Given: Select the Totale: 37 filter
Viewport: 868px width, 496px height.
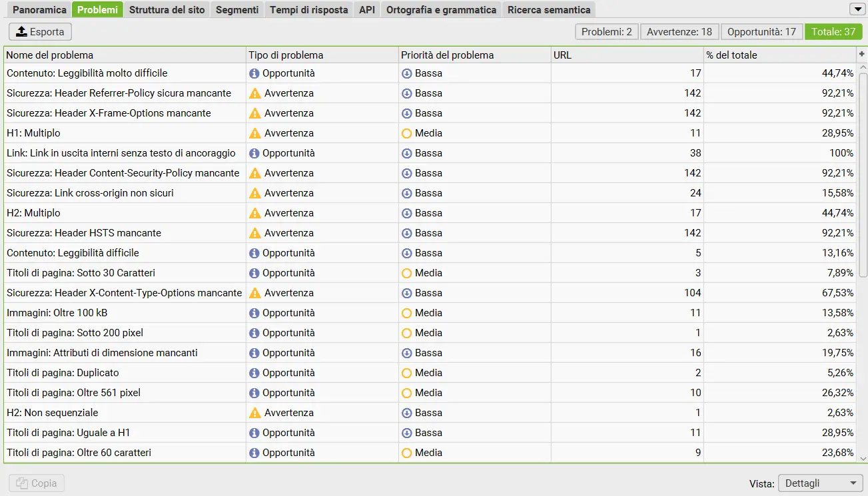Looking at the screenshot, I should pyautogui.click(x=833, y=32).
